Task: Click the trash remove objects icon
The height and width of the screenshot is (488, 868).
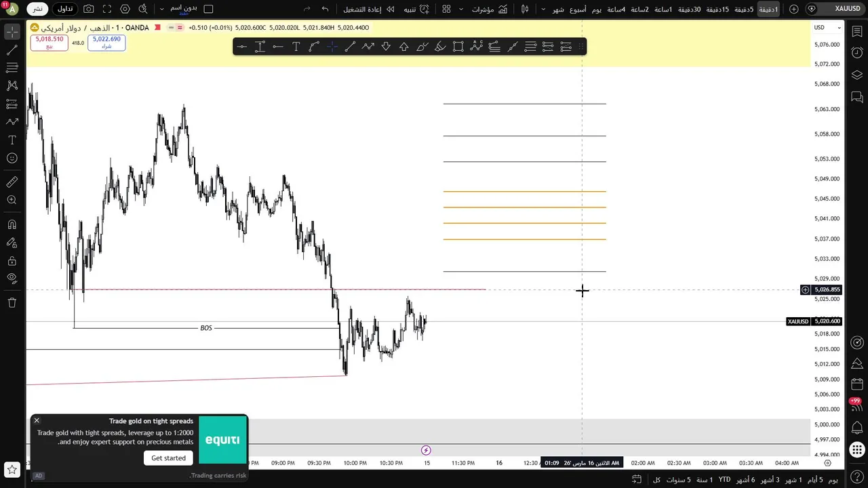Action: click(x=12, y=302)
